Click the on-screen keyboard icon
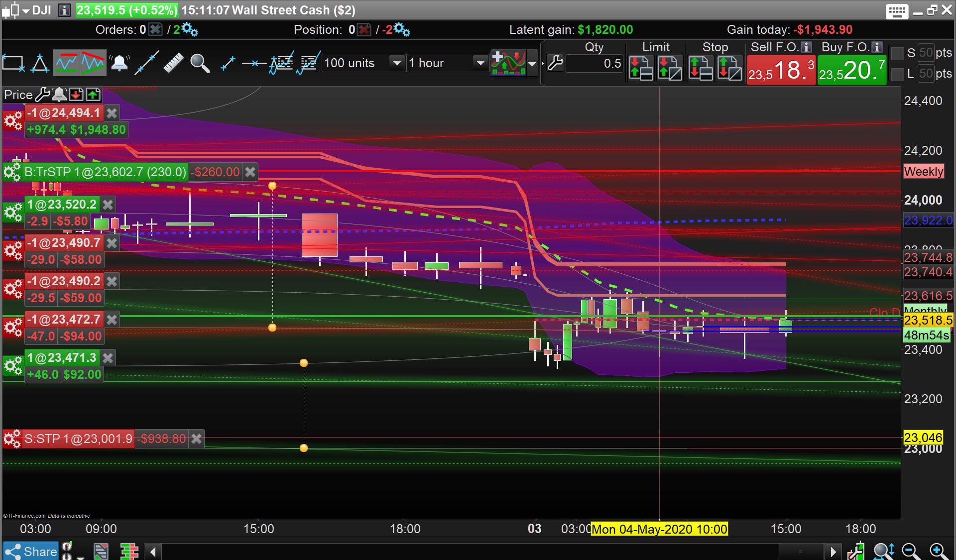This screenshot has width=956, height=560. click(897, 11)
